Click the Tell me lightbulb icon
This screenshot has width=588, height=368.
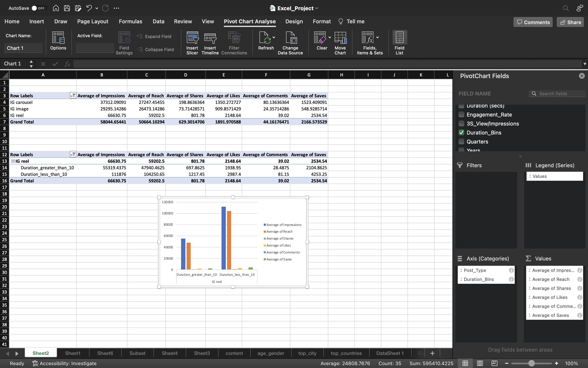tap(341, 21)
